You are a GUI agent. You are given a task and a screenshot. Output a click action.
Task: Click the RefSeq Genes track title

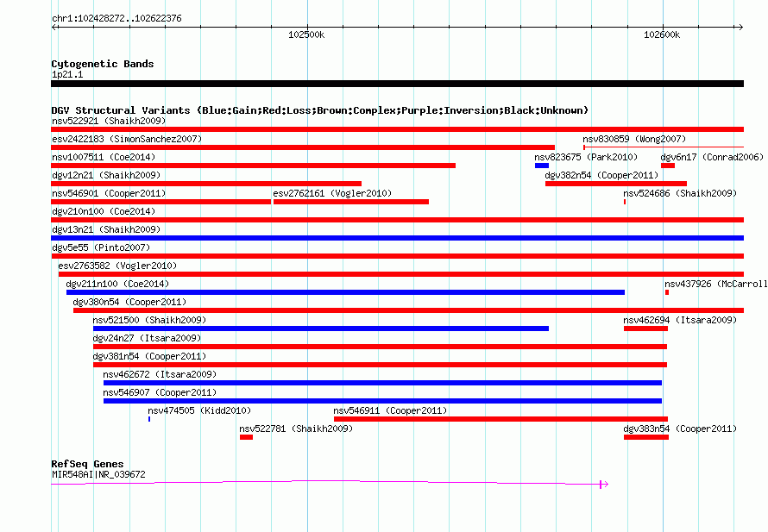[87, 464]
